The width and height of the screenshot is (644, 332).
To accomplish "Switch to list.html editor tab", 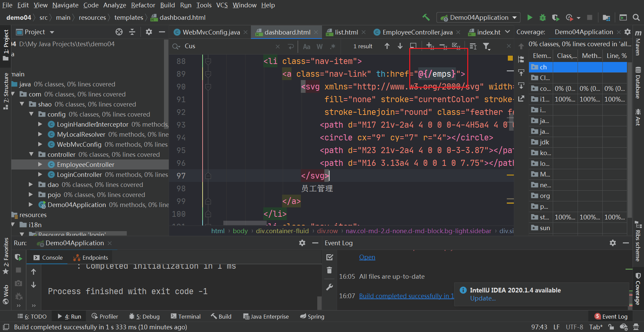I will (x=346, y=32).
